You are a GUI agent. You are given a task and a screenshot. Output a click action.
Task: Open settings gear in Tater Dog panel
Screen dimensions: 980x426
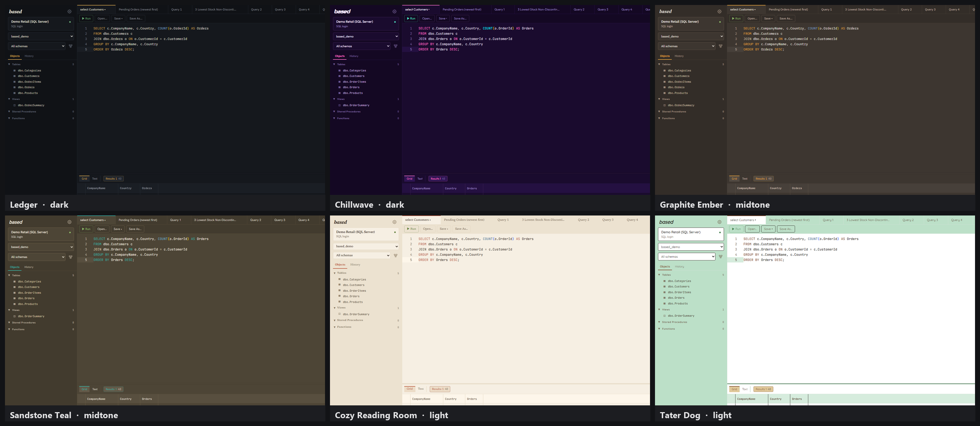tap(719, 222)
